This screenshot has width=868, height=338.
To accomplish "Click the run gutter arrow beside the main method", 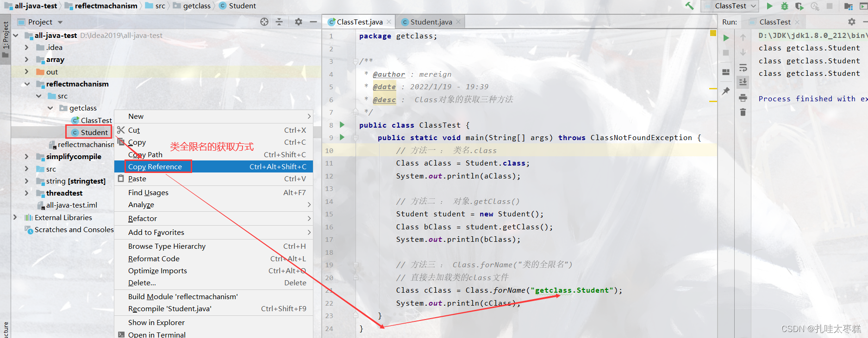I will point(342,137).
